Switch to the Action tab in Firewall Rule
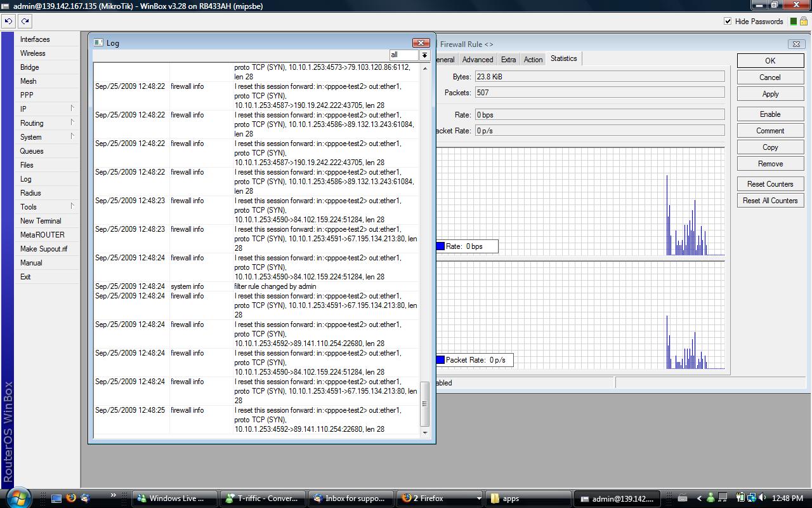Image resolution: width=812 pixels, height=508 pixels. [x=533, y=60]
